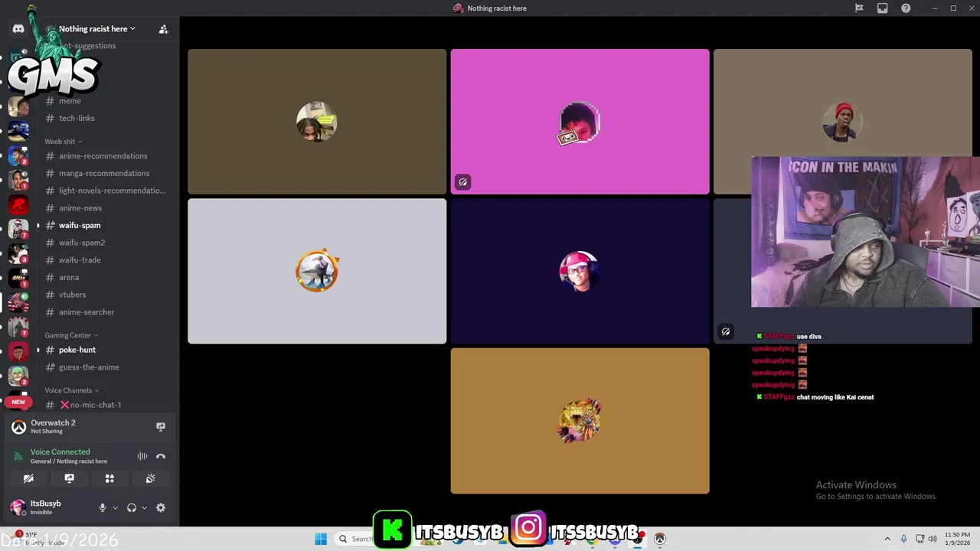Click the ItsBusyb user avatar
980x551 pixels.
18,507
